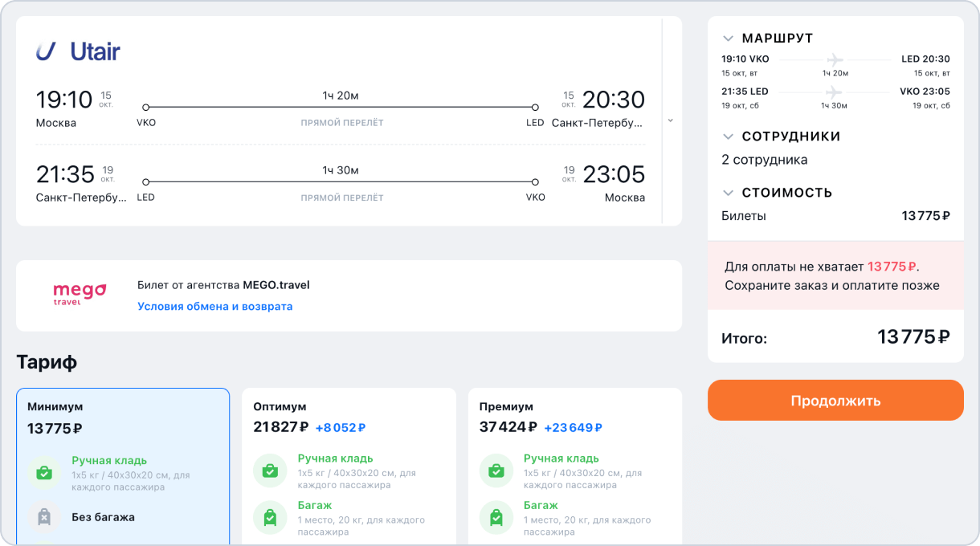Click 21 827 ₽ price in Оптимум tariff
The width and height of the screenshot is (980, 546).
(280, 427)
